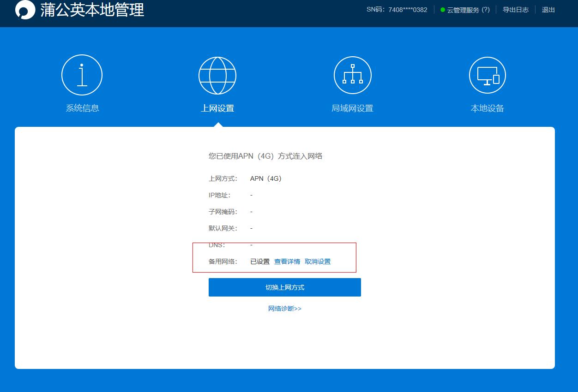The width and height of the screenshot is (578, 392).
Task: Open the 系统信息 info icon
Action: pyautogui.click(x=82, y=75)
